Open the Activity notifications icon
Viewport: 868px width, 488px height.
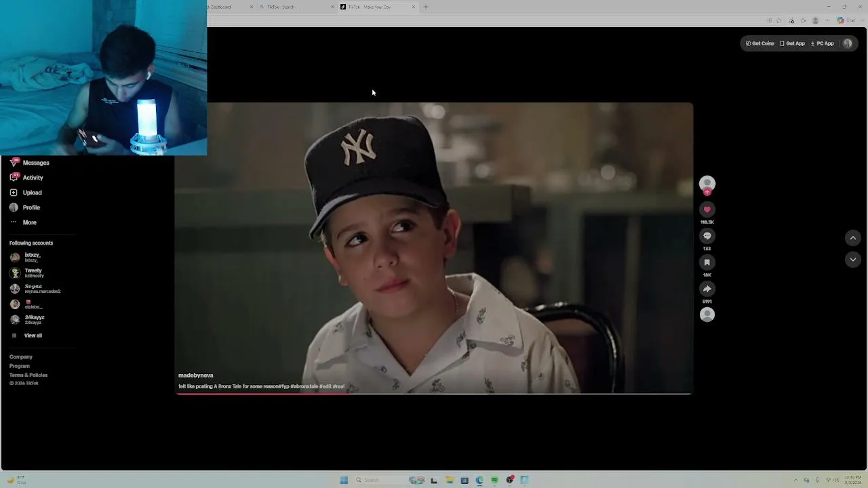coord(14,178)
